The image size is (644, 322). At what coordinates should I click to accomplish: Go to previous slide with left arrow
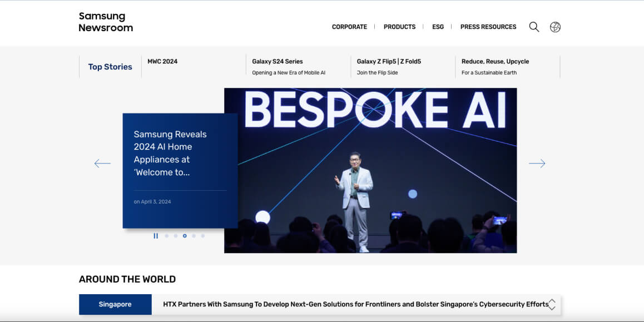click(102, 164)
